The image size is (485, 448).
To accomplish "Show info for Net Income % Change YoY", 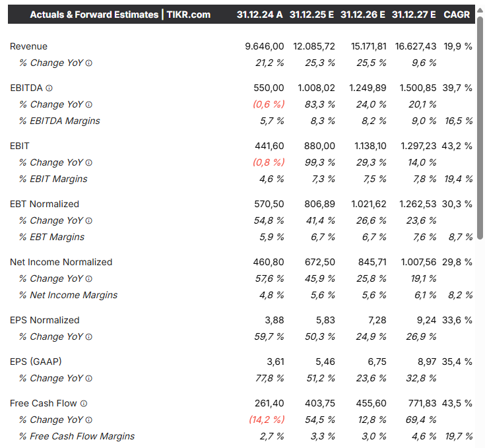I will pos(89,278).
